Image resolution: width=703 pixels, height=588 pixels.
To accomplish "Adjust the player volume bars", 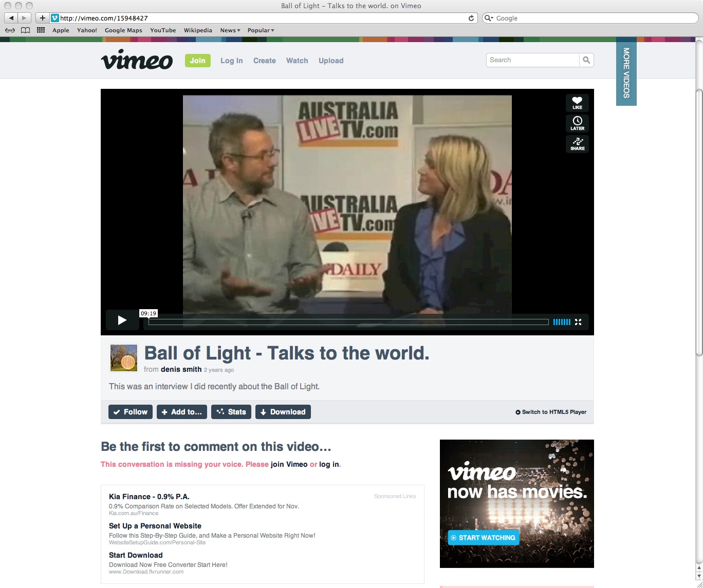I will point(562,322).
